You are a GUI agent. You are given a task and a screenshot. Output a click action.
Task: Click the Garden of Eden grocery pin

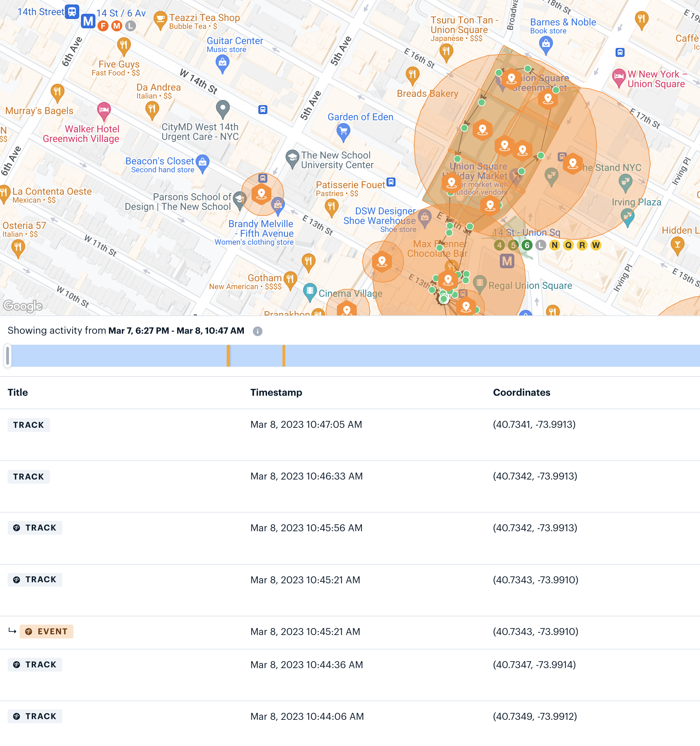coord(343,133)
